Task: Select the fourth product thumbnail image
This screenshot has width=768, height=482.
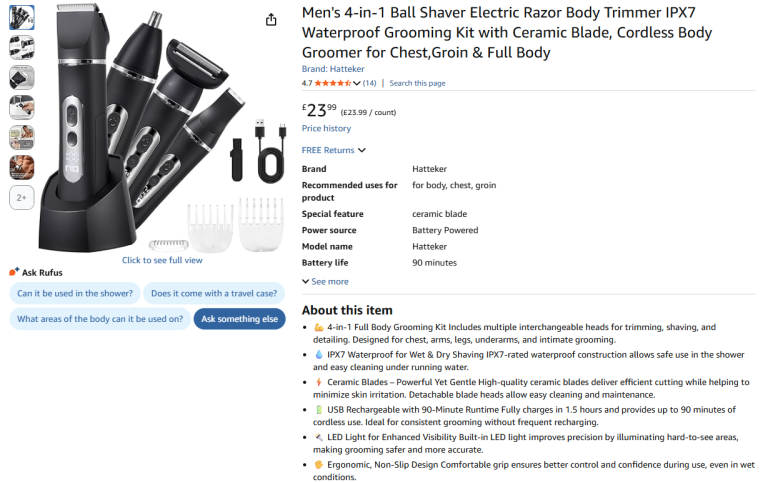Action: 22,107
